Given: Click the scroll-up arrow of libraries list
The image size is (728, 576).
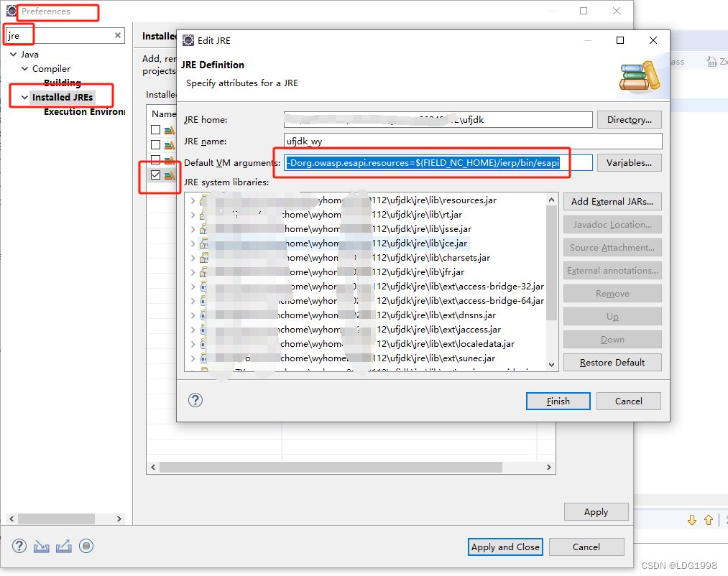Looking at the screenshot, I should (x=552, y=200).
